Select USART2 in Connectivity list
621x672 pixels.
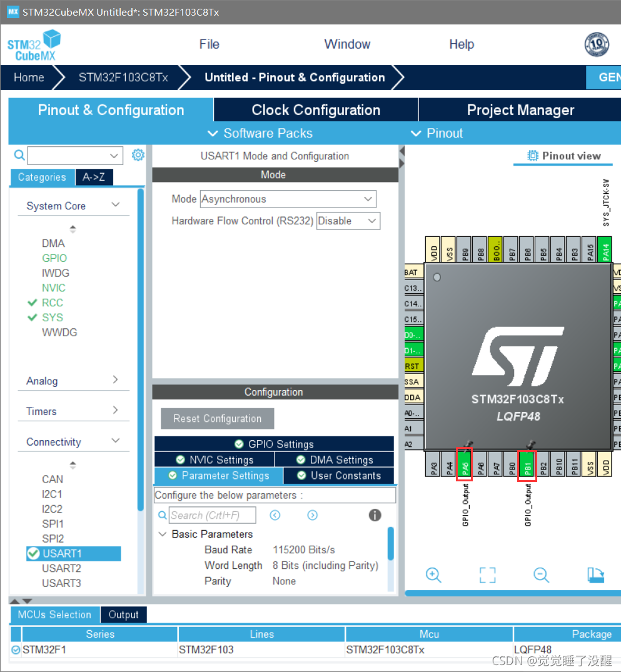61,568
